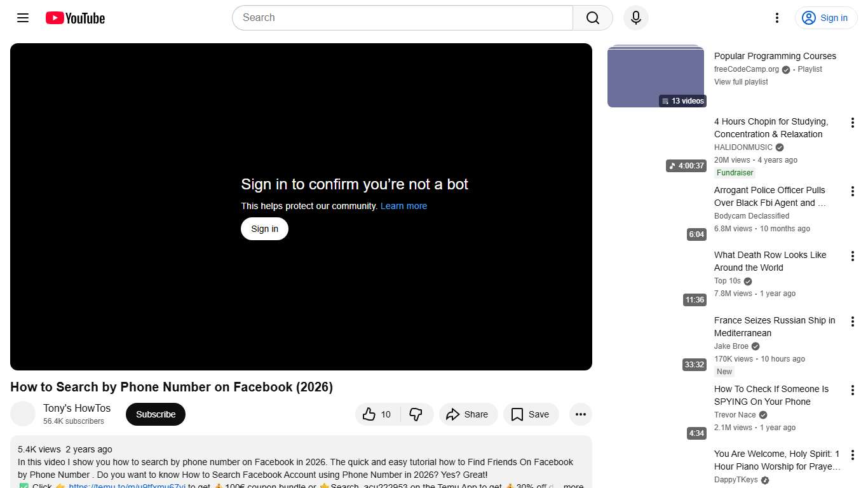Click the Temu coupon link in the description
Image resolution: width=868 pixels, height=488 pixels.
(126, 485)
